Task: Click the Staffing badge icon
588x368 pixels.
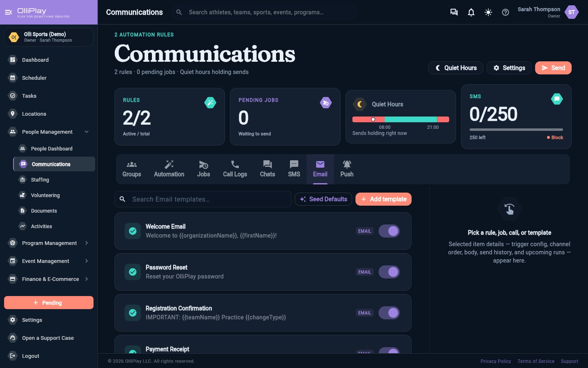Action: (22, 180)
